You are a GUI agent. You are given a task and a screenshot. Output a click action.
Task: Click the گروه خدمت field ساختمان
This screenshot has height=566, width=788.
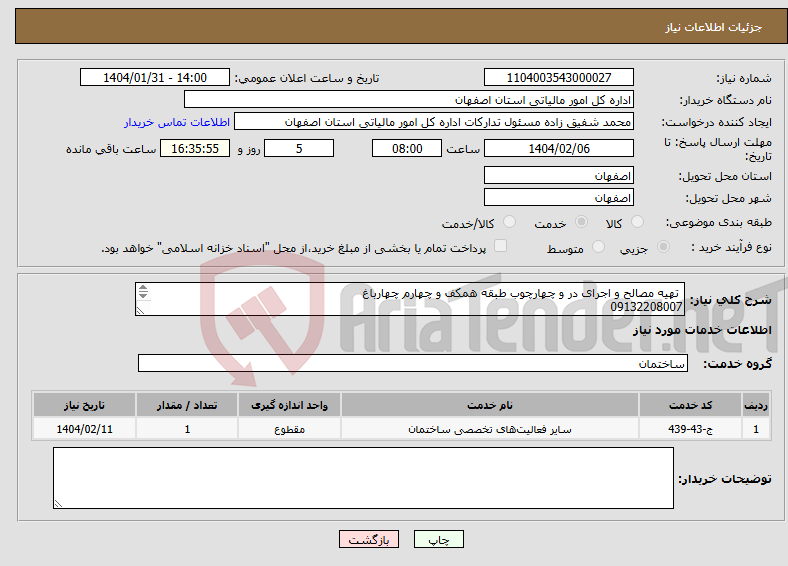[x=413, y=363]
